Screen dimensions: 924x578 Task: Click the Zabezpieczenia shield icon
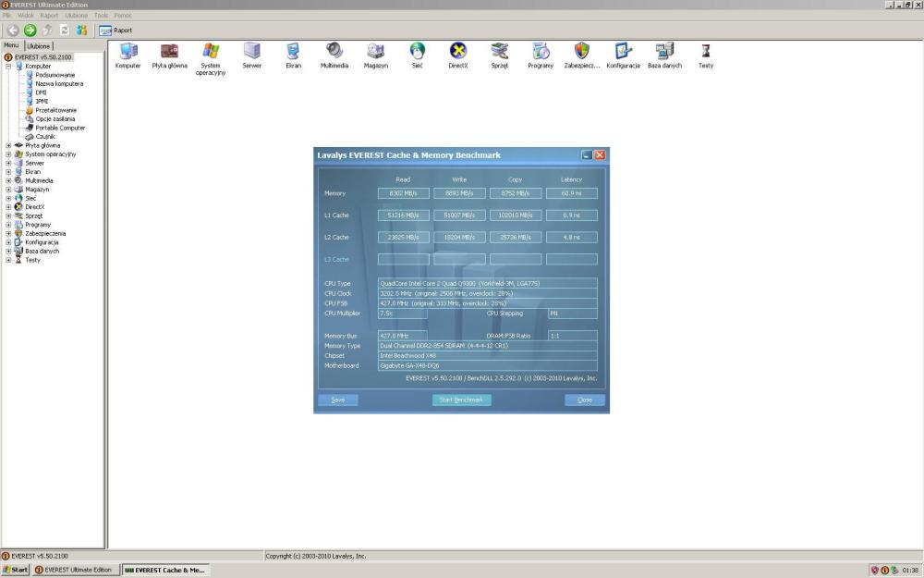click(x=582, y=52)
